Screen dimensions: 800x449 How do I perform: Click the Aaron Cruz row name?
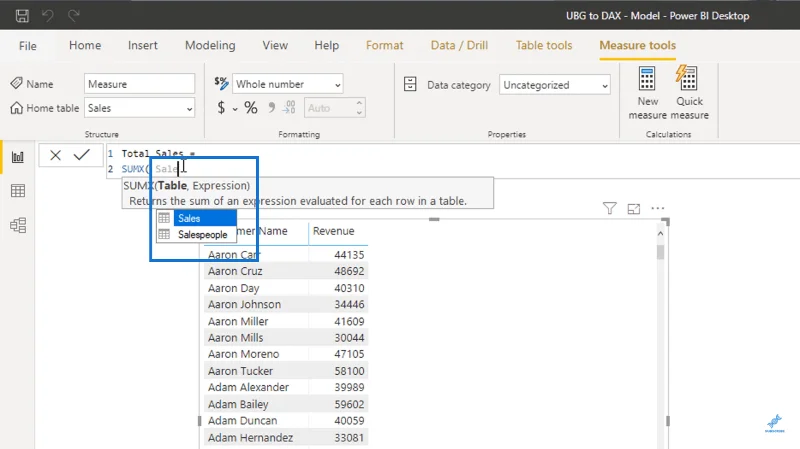point(235,271)
